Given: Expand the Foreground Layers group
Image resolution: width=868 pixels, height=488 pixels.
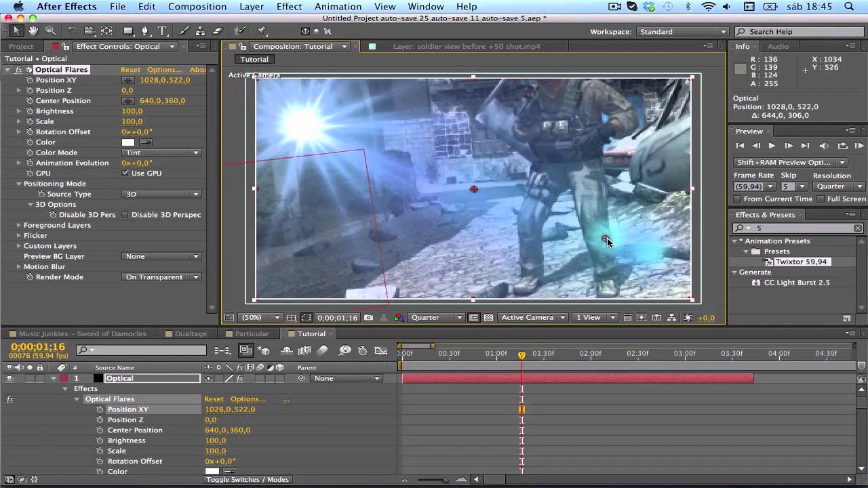Looking at the screenshot, I should (19, 225).
